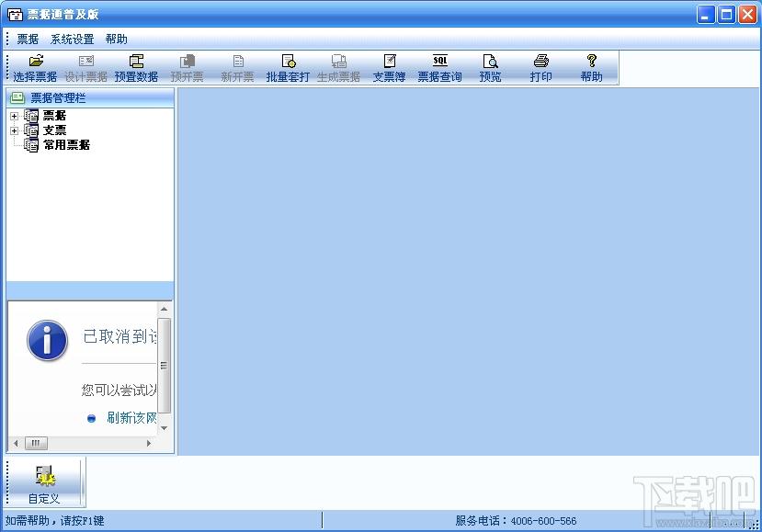Open the 票据 menu
The image size is (762, 532).
pos(28,40)
